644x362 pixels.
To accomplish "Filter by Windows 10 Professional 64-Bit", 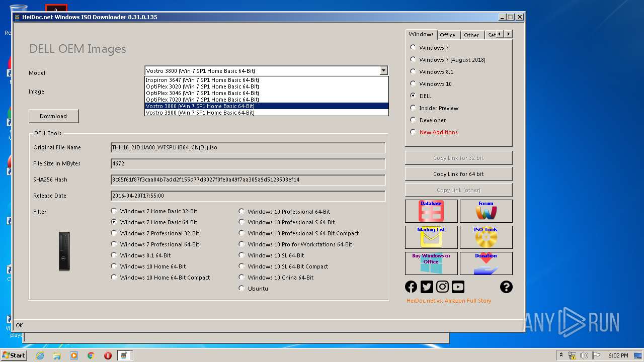I will 242,211.
